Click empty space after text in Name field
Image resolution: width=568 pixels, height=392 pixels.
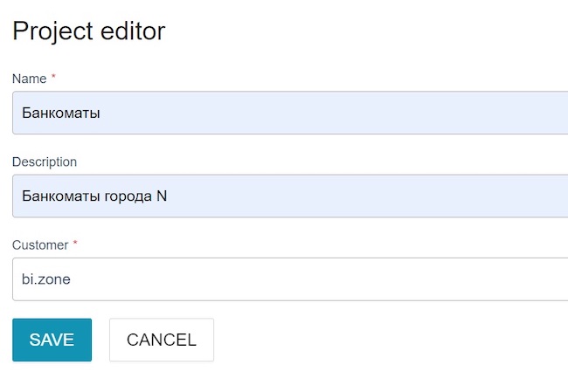coord(350,113)
